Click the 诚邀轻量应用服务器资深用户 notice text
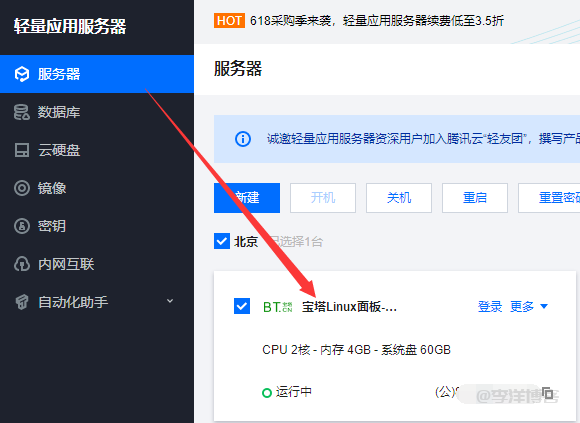This screenshot has width=580, height=423. (423, 139)
